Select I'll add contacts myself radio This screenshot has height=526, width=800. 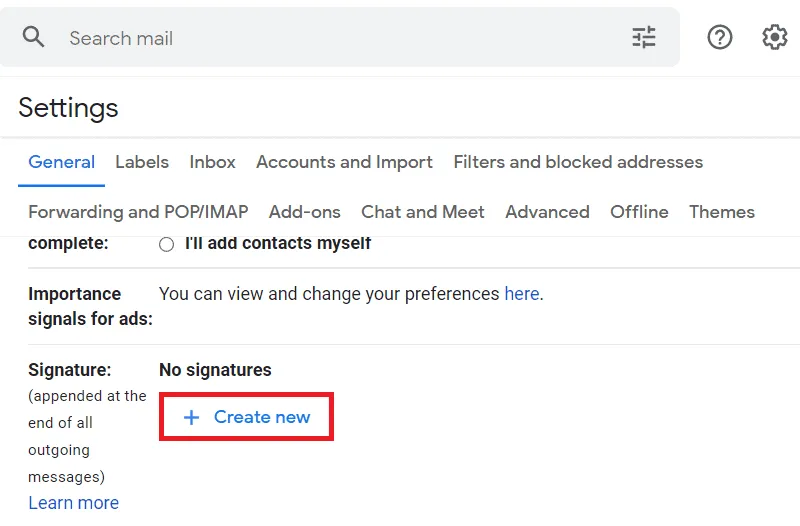166,244
